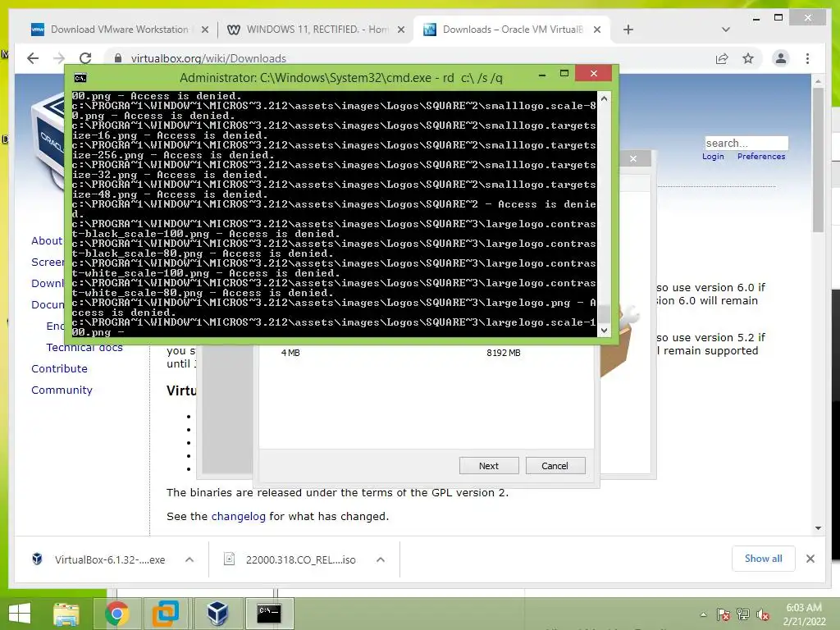Click the page scrollbar down arrow

(x=818, y=528)
